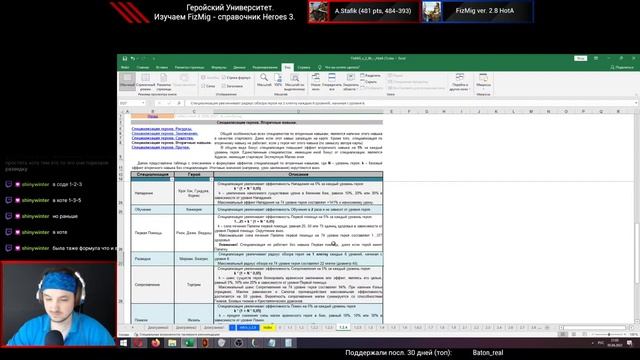The height and width of the screenshot is (360, 640).
Task: Open Page Layout (Разметка страницы) view button
Action: click(164, 82)
